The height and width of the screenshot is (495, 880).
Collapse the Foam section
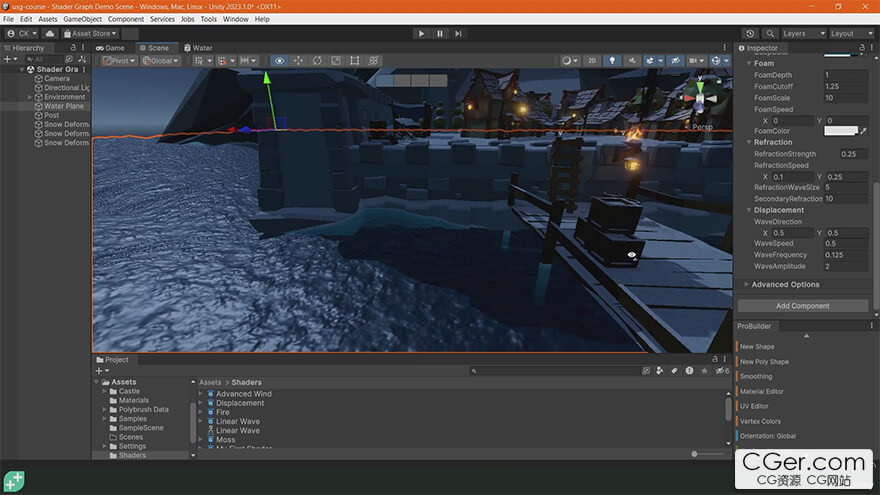point(749,63)
